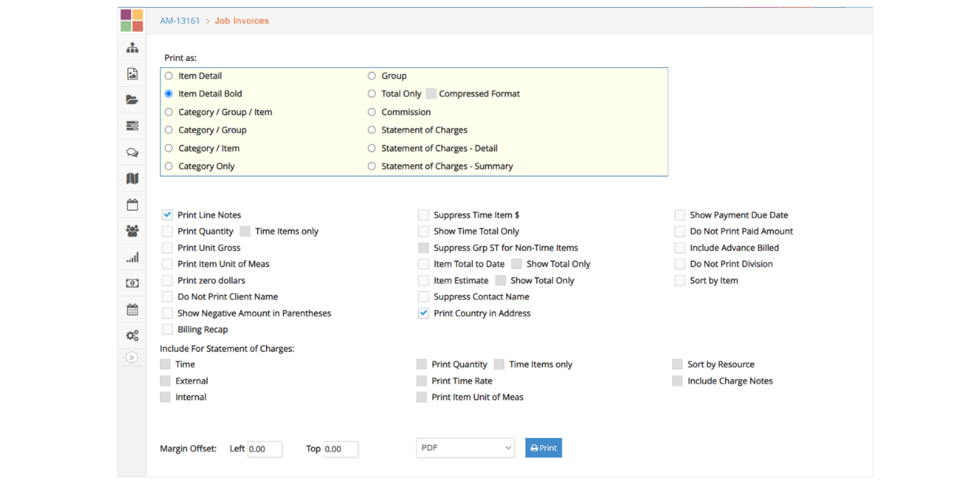Enable the Show Payment Due Date checkbox
Image resolution: width=980 pixels, height=486 pixels.
coord(680,215)
